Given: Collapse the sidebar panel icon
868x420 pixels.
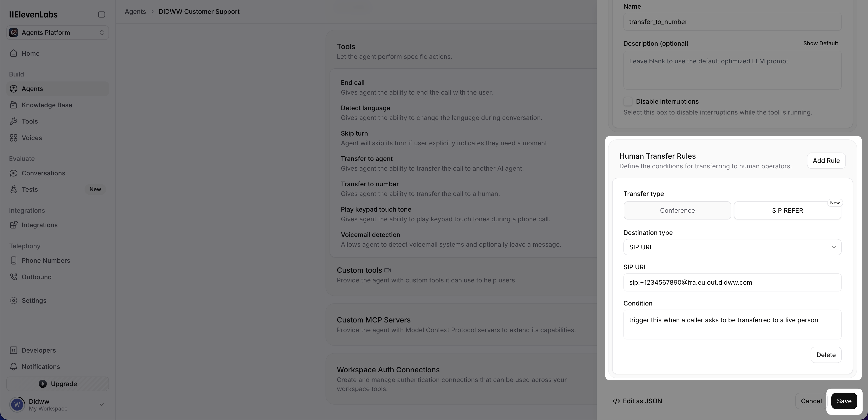Looking at the screenshot, I should [101, 14].
